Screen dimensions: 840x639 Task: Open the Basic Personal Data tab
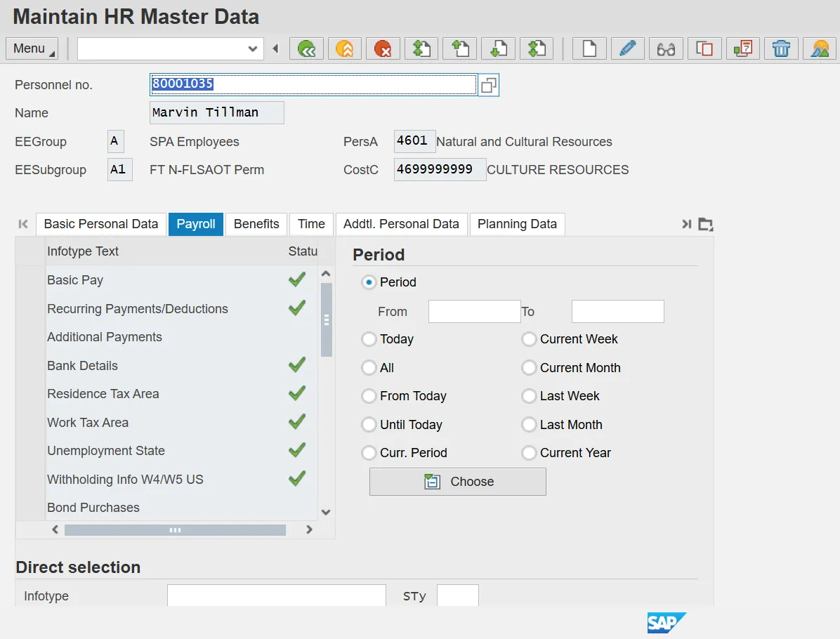[x=101, y=224]
